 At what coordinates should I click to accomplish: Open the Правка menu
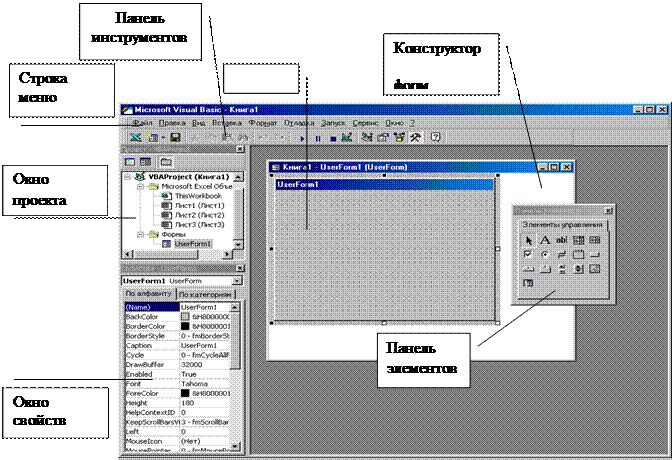pos(172,123)
